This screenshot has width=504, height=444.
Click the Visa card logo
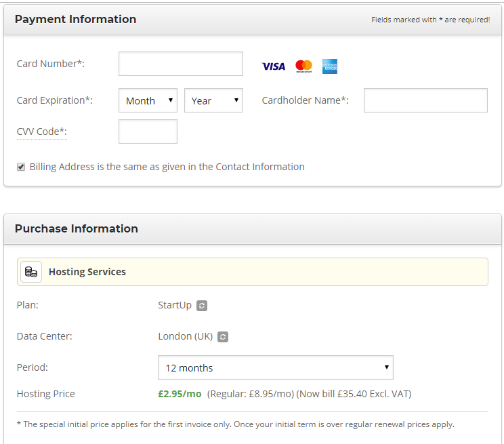274,66
